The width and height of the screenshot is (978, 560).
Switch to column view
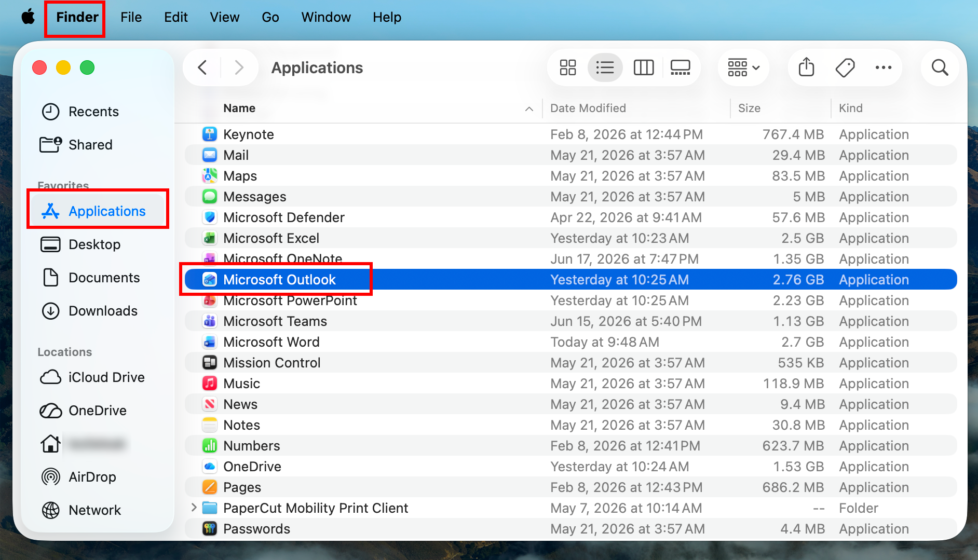click(643, 67)
